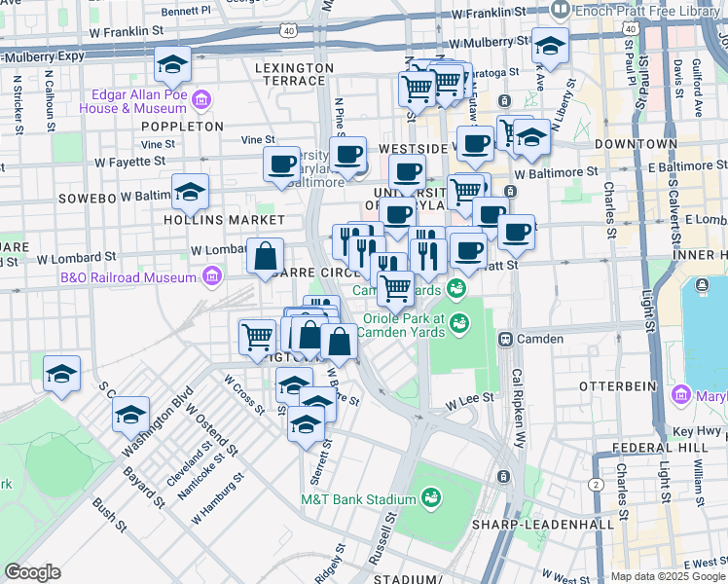Click the 'DOWNTOWN' neighborhood label
The width and height of the screenshot is (728, 584).
click(637, 144)
